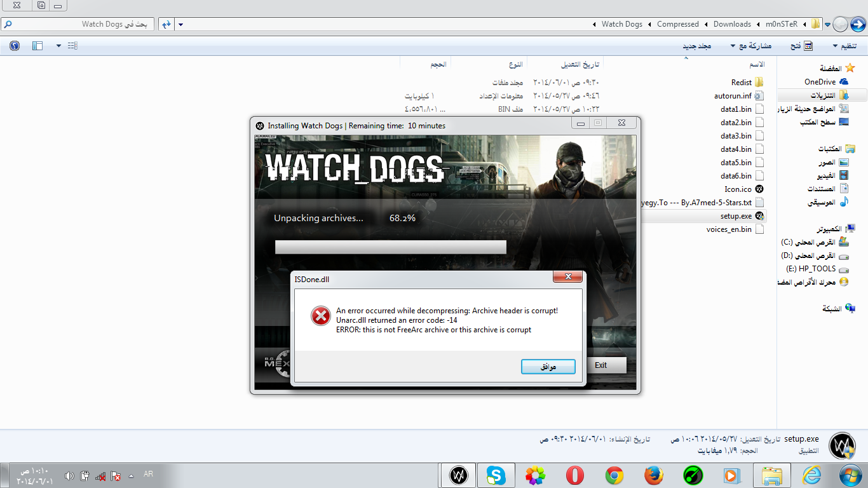Expand Favorites (المفضلة) group
868x488 pixels.
pyautogui.click(x=839, y=68)
